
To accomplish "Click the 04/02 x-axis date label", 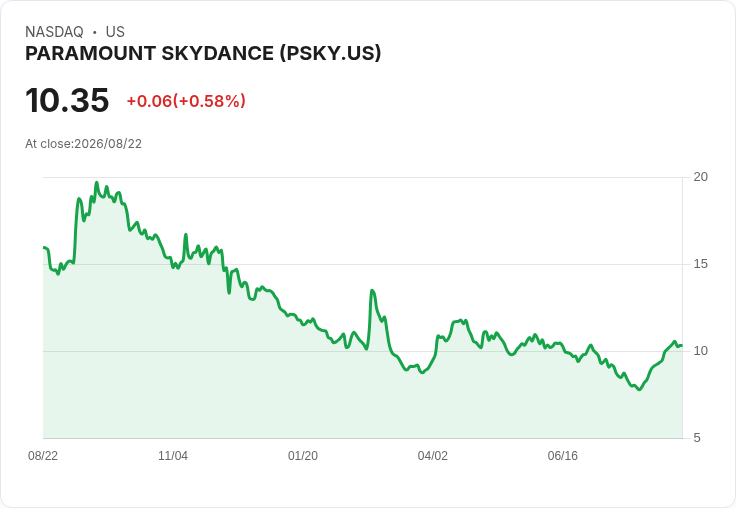I will (x=432, y=455).
